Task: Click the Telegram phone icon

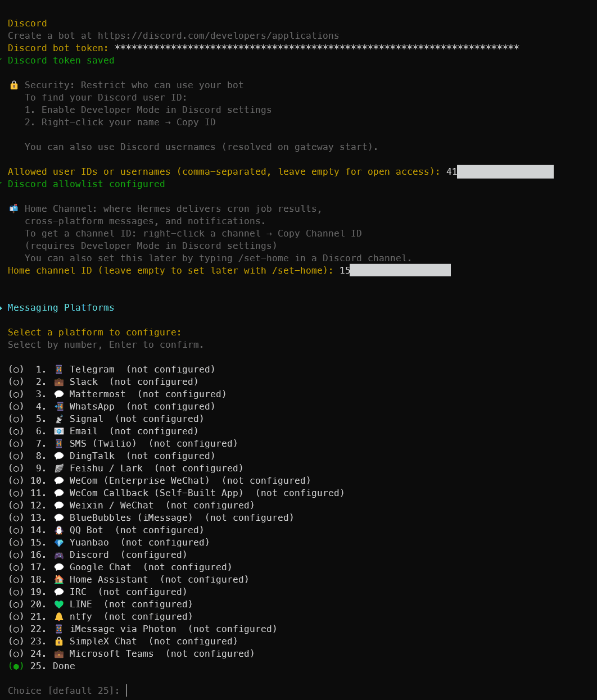Action: point(58,370)
